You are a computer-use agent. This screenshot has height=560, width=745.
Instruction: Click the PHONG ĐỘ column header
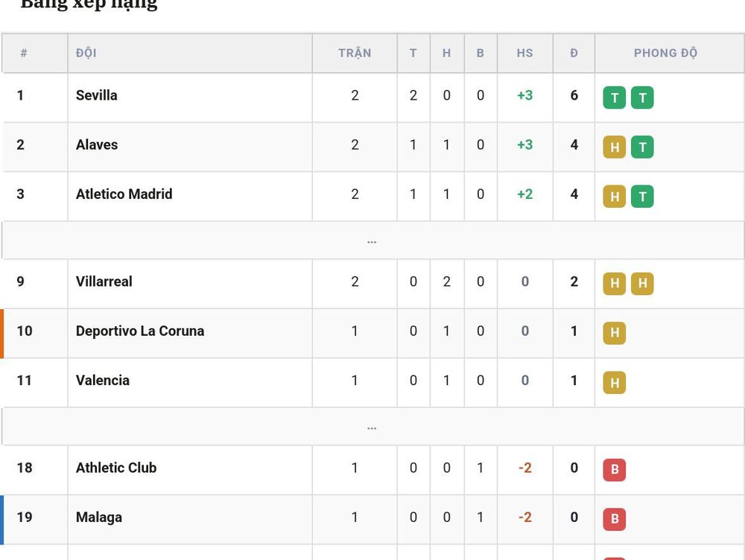(x=665, y=53)
